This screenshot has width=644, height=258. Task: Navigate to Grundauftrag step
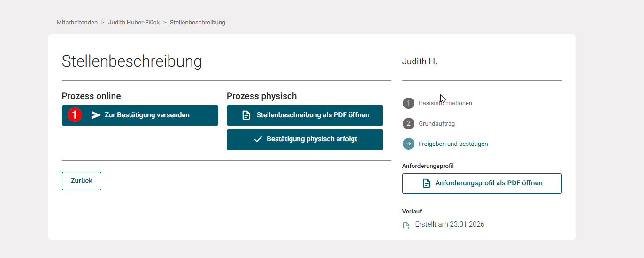437,124
